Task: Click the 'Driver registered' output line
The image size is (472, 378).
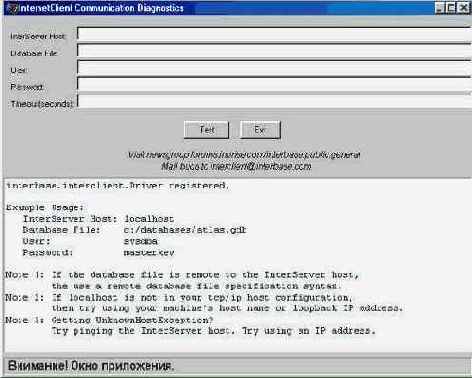Action: 118,186
